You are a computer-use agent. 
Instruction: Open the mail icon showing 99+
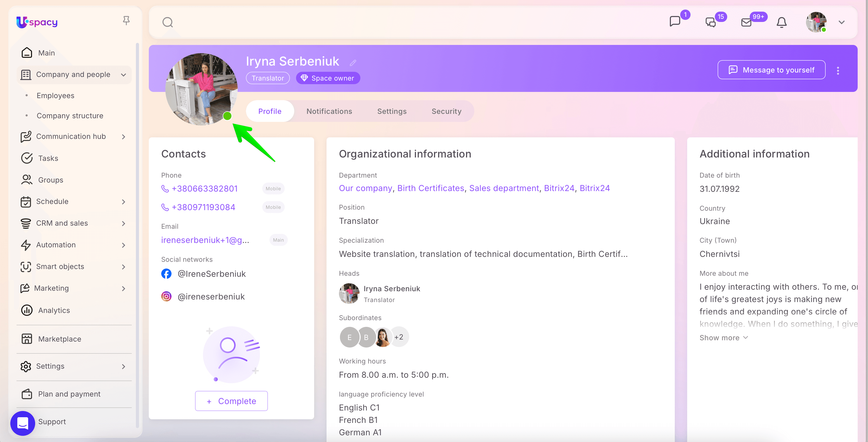point(746,22)
